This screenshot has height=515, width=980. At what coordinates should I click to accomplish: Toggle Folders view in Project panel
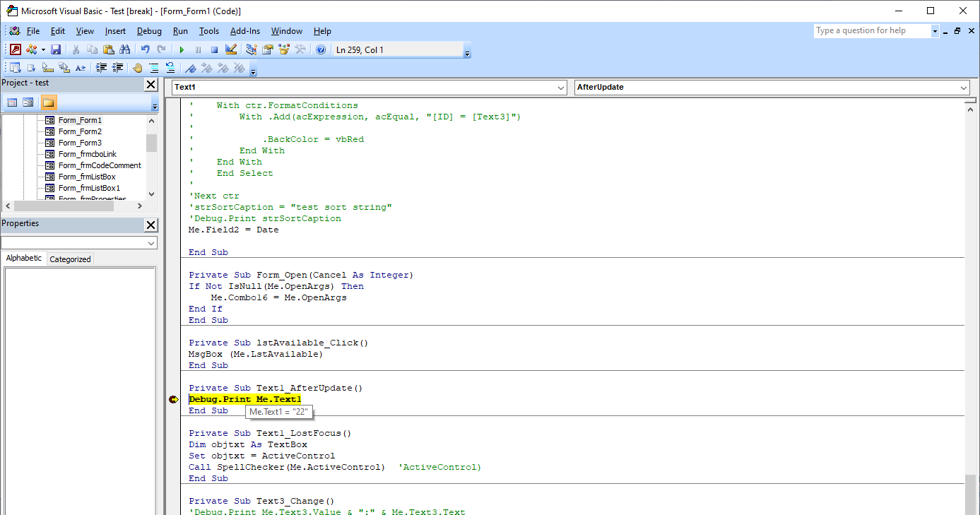48,102
